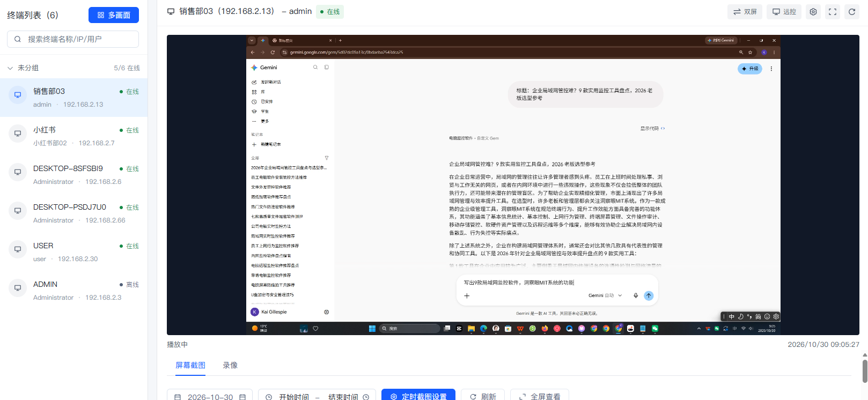Collapse the 未分组 terminal group
The width and height of the screenshot is (868, 400).
click(10, 68)
